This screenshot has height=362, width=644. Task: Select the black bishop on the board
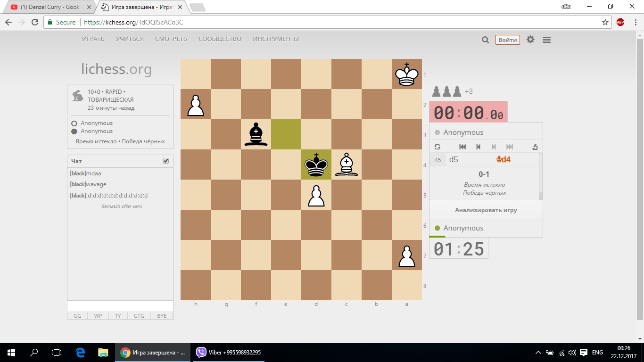pos(256,134)
